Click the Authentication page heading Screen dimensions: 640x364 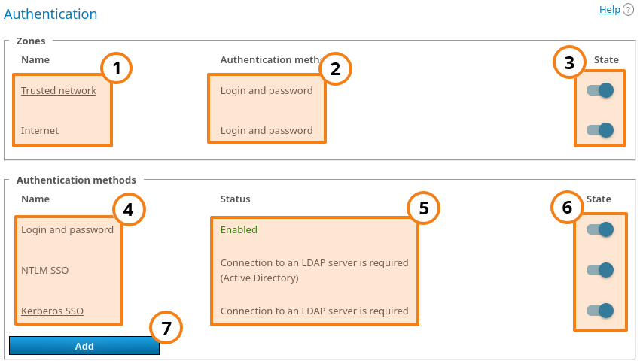coord(51,14)
